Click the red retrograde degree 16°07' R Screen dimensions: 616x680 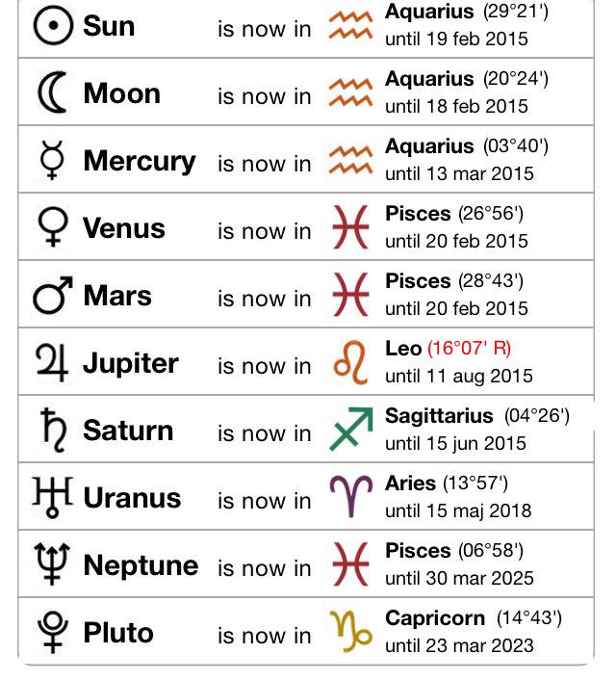point(470,349)
